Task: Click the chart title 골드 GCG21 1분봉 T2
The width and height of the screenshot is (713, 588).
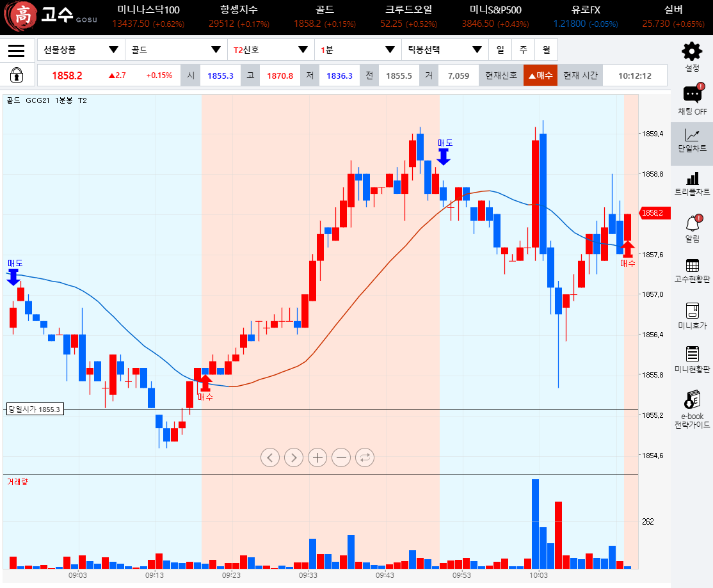Action: (x=47, y=100)
